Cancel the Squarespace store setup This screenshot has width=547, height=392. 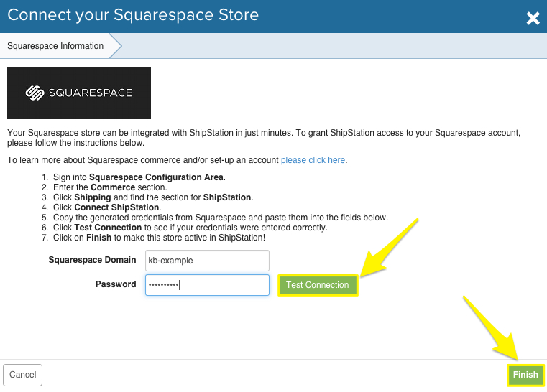tap(23, 375)
